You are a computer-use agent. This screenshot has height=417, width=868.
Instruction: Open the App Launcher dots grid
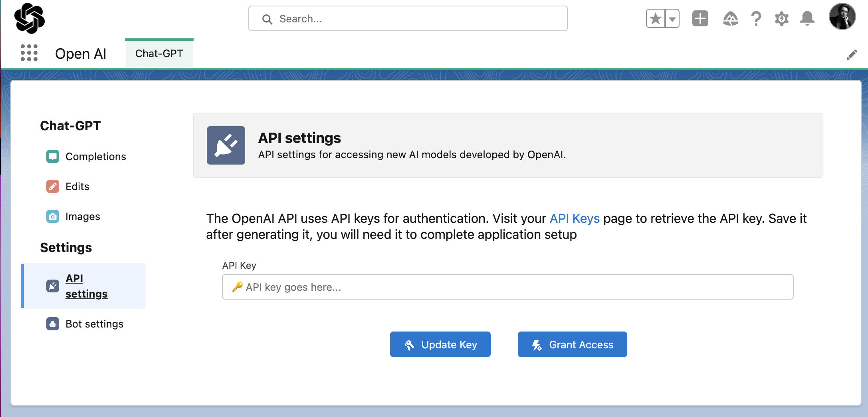[29, 53]
